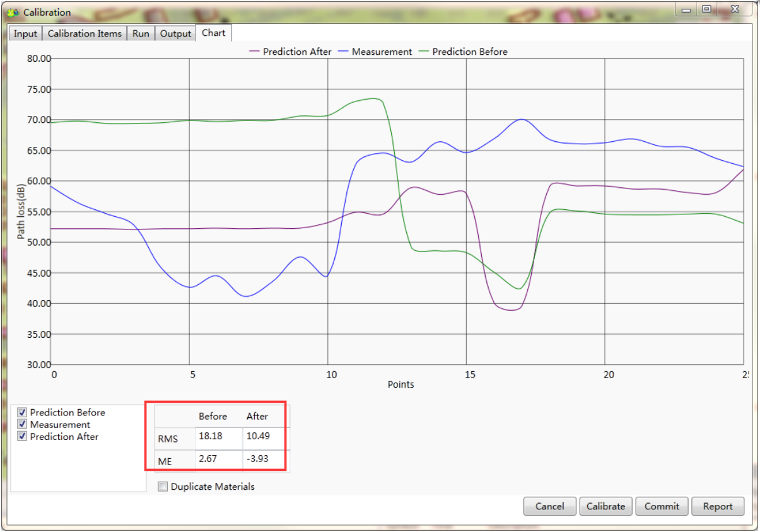Select the ME After value -3.93

click(266, 459)
